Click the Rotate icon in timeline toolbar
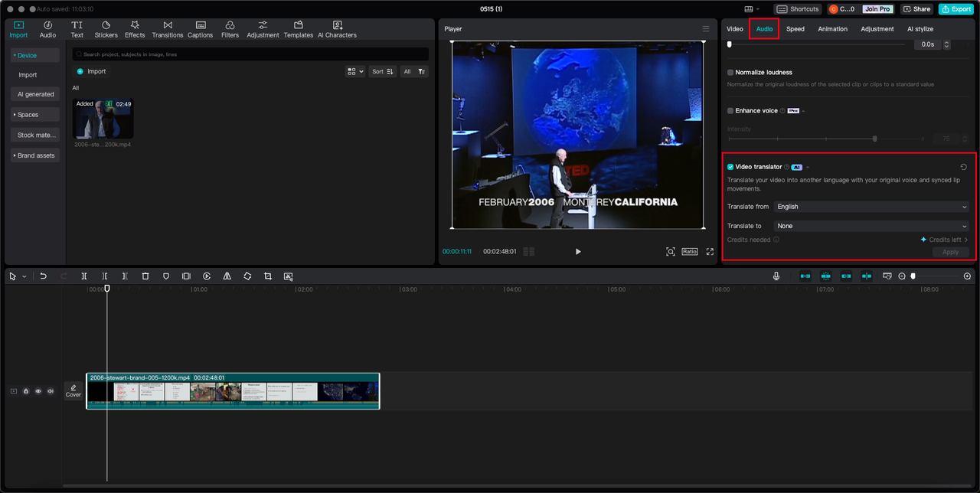The width and height of the screenshot is (980, 493). pos(247,276)
